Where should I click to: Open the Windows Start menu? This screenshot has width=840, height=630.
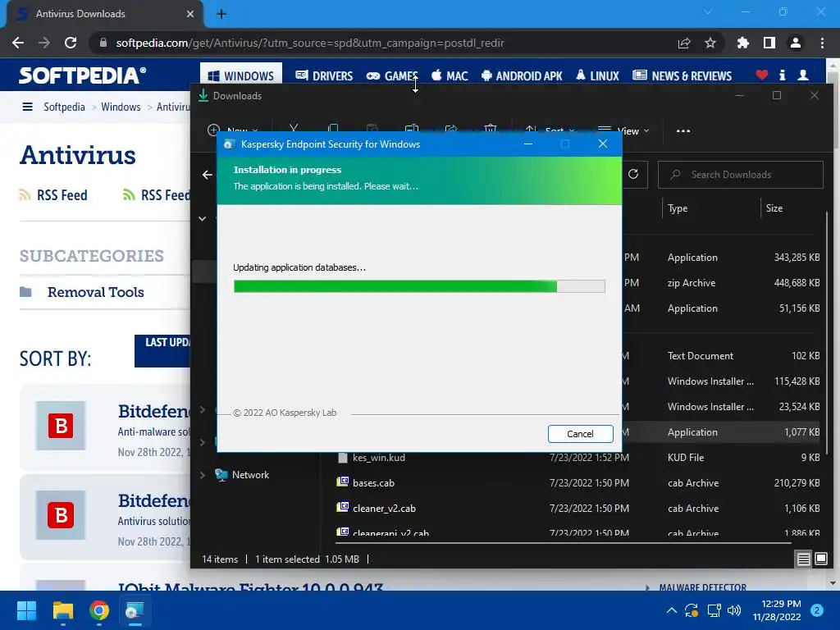[x=26, y=610]
